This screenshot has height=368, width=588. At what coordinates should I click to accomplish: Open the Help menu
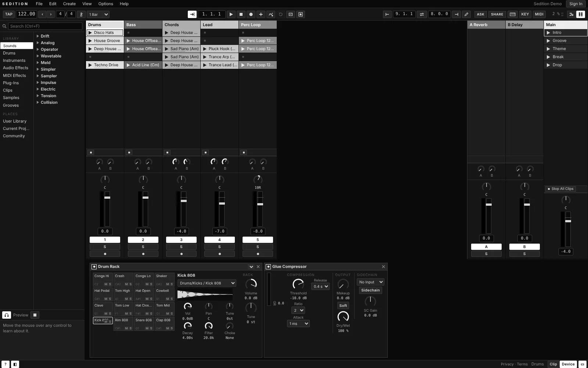pos(124,4)
